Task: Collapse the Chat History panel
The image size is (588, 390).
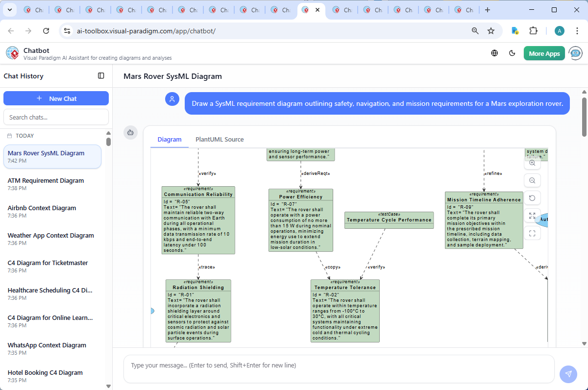Action: click(x=101, y=75)
